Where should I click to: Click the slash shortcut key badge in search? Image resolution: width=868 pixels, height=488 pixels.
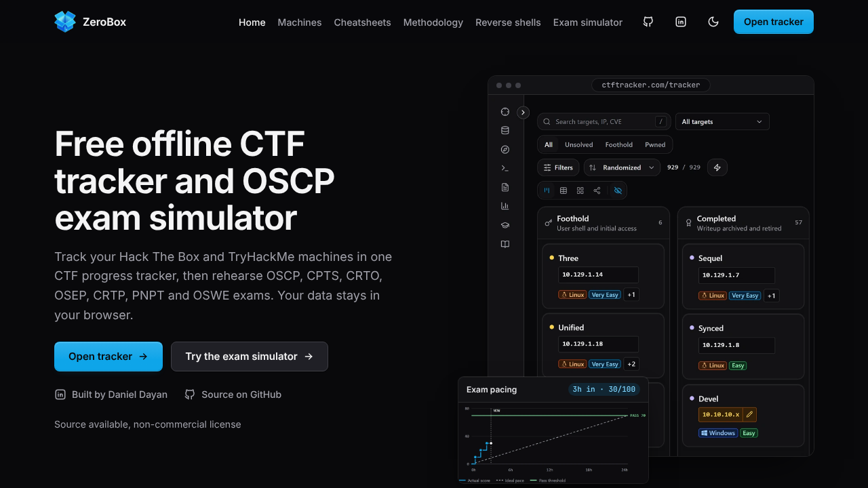tap(660, 122)
